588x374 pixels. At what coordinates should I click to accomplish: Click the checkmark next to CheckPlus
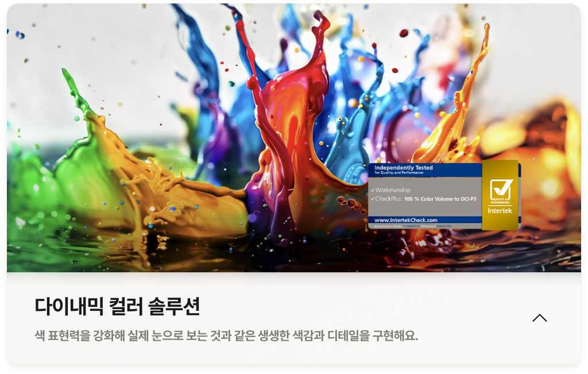coord(373,199)
